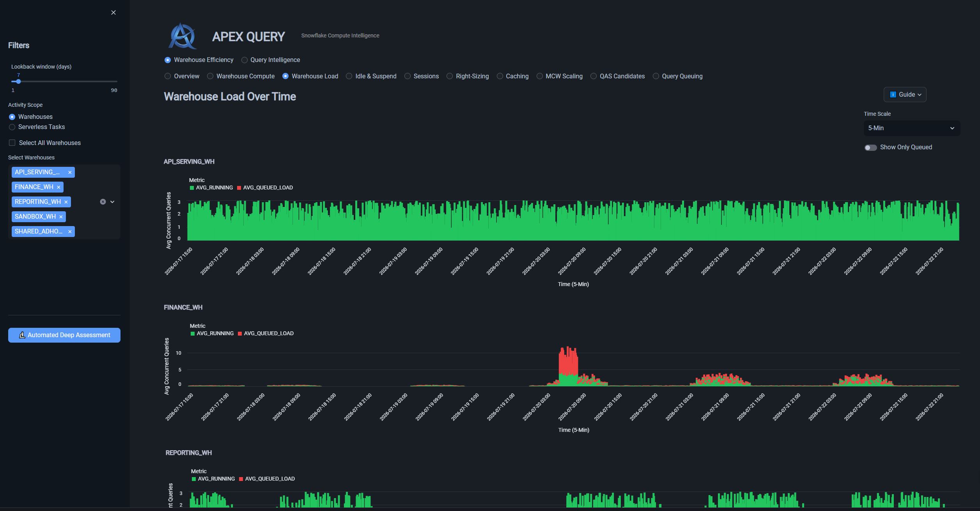Click the tall red queued spike in FINANCE_WH chart
Screen dimensions: 980x511
point(568,361)
